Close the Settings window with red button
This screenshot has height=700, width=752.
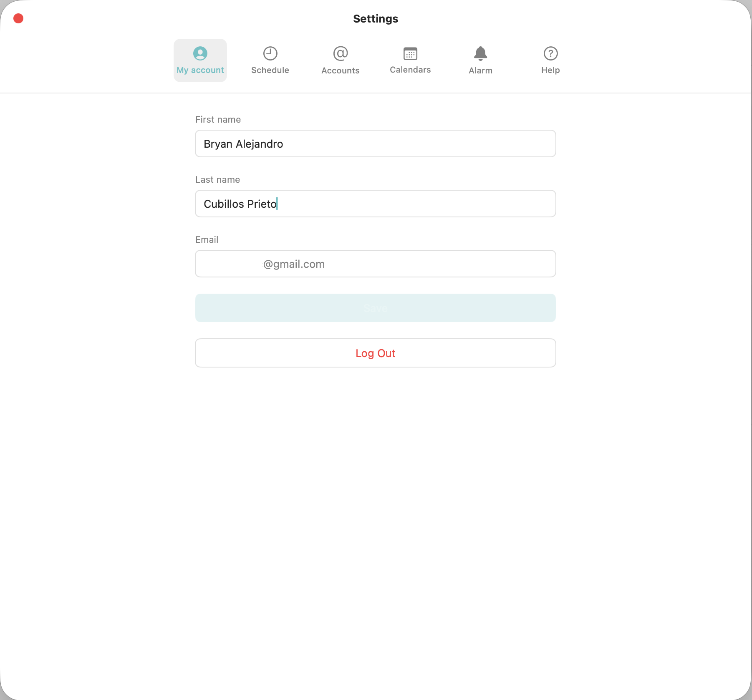(x=18, y=18)
